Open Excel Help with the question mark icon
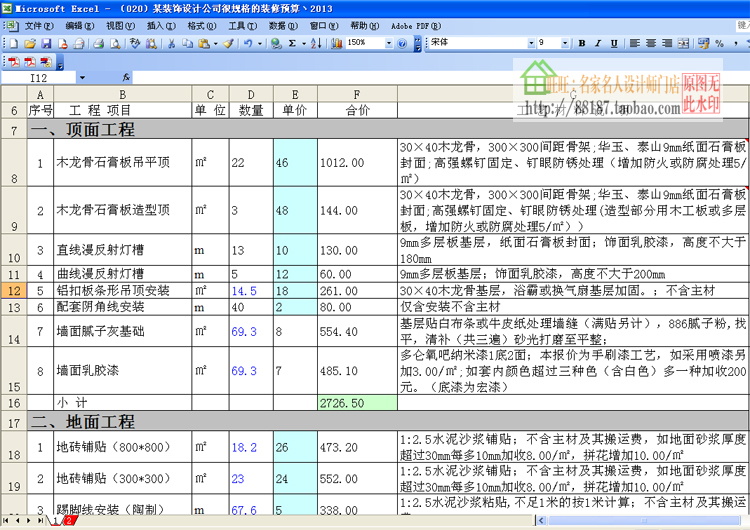 (x=402, y=44)
